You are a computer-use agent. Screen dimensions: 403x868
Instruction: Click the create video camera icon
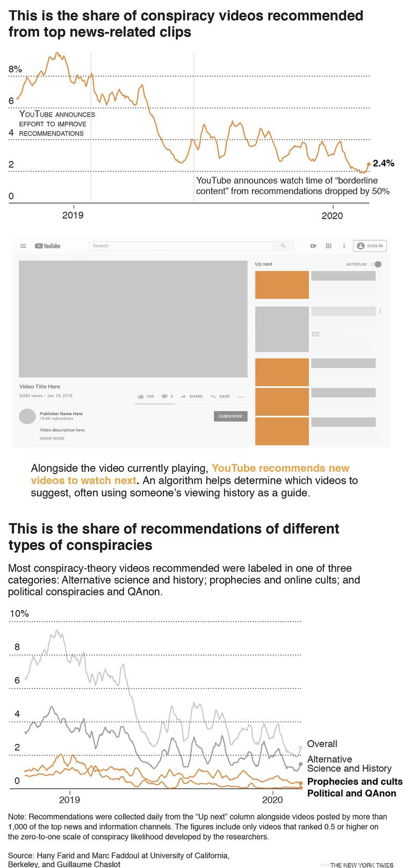point(313,246)
